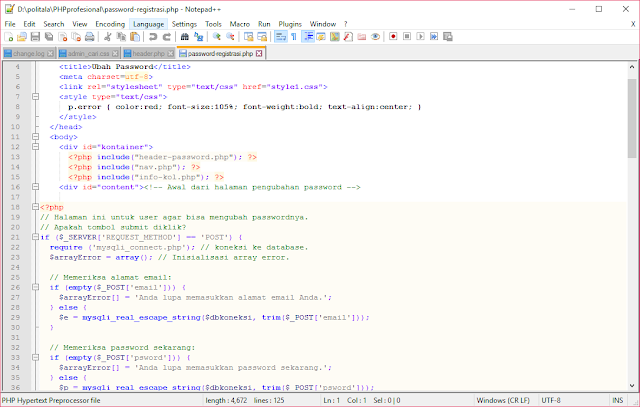Open the Search menu
This screenshot has height=407, width=640.
[x=54, y=24]
